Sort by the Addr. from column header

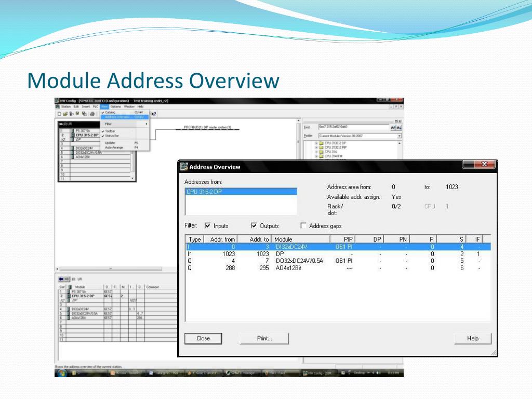[221, 239]
